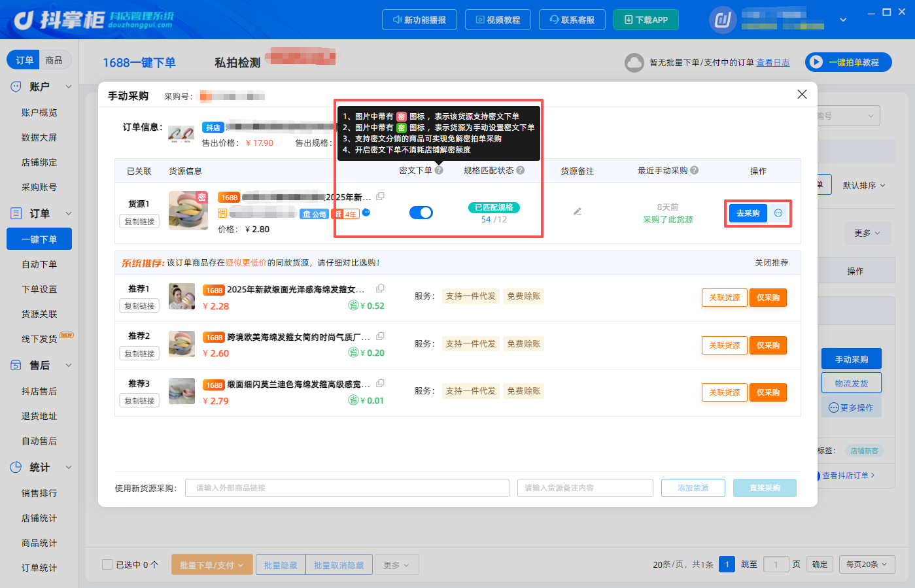Open the 默认排序 sort dropdown
This screenshot has height=588, width=915.
point(864,185)
